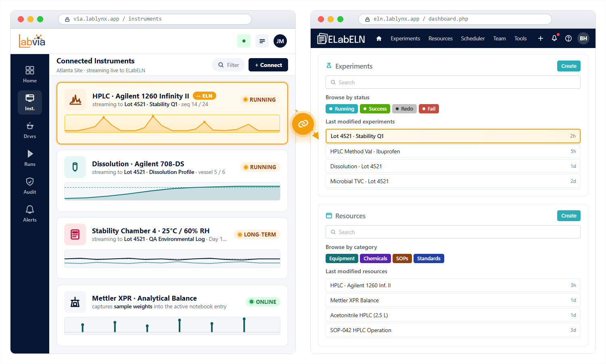
Task: Open the Microbial TVC · Lot 4521 experiment
Action: pyautogui.click(x=453, y=181)
